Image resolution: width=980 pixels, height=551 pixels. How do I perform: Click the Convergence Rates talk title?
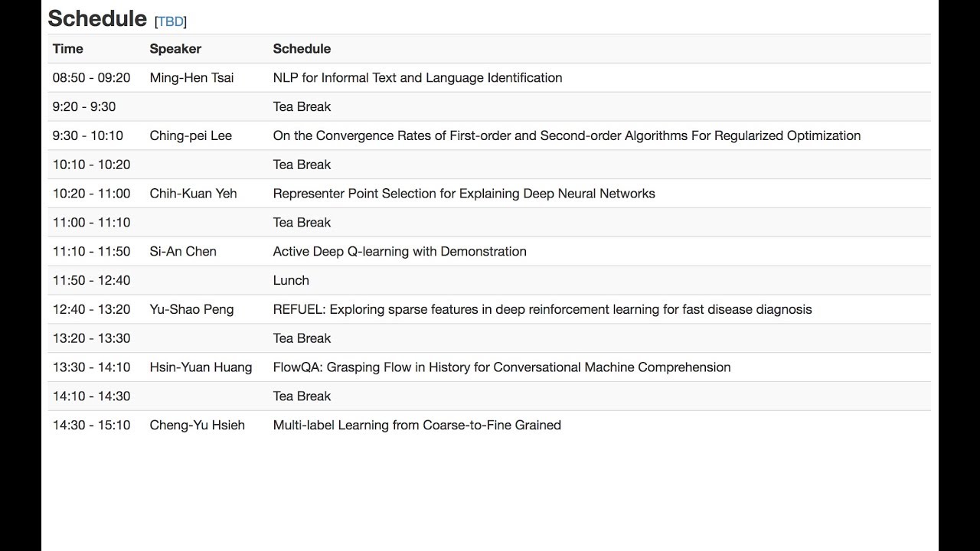pos(567,135)
